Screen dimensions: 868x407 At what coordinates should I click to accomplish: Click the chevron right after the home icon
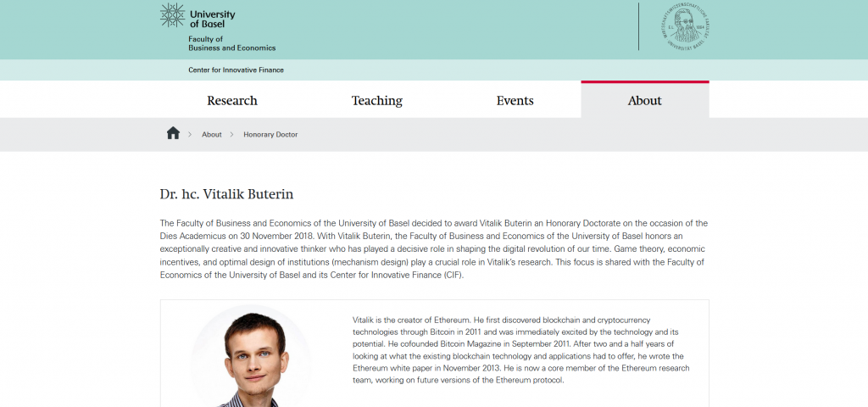click(x=190, y=135)
